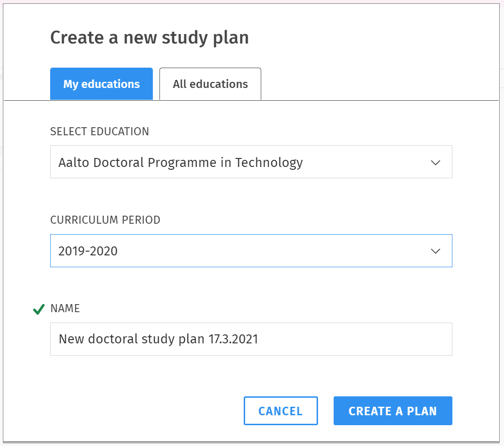The width and height of the screenshot is (504, 446).
Task: Expand the Select Education dropdown
Action: pos(251,162)
